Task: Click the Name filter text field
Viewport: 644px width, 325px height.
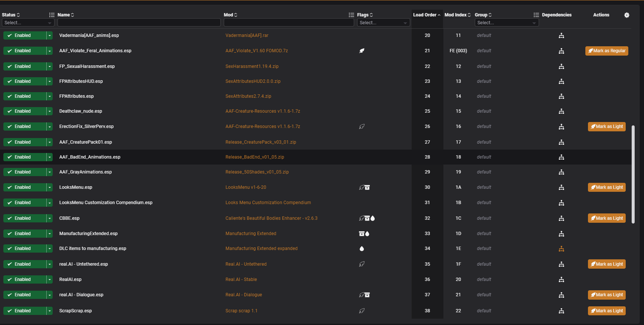Action: point(139,23)
